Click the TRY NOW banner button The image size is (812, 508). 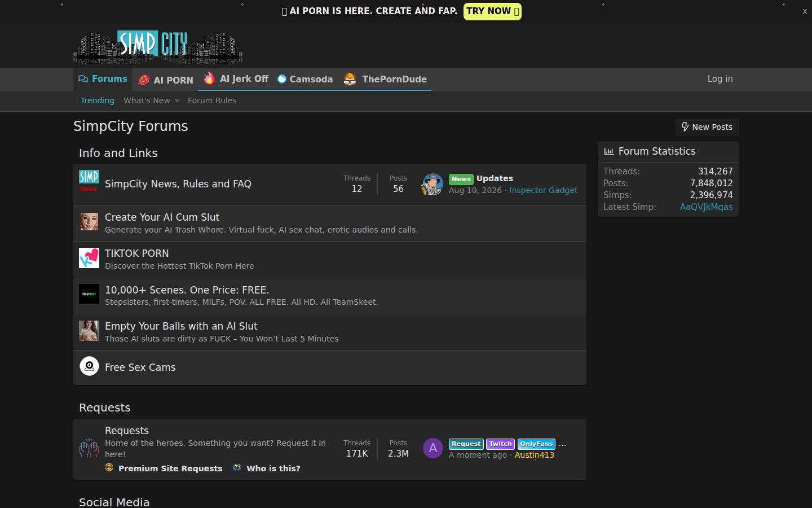pos(492,11)
